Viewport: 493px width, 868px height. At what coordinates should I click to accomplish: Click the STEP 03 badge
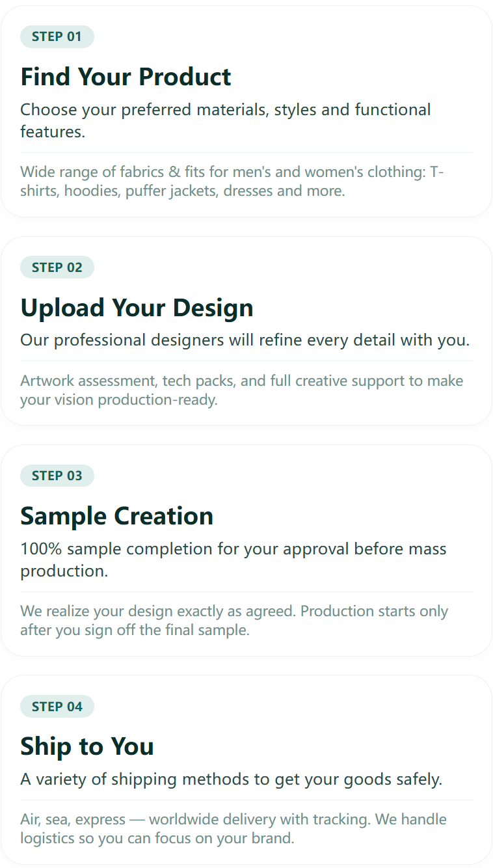pyautogui.click(x=57, y=476)
